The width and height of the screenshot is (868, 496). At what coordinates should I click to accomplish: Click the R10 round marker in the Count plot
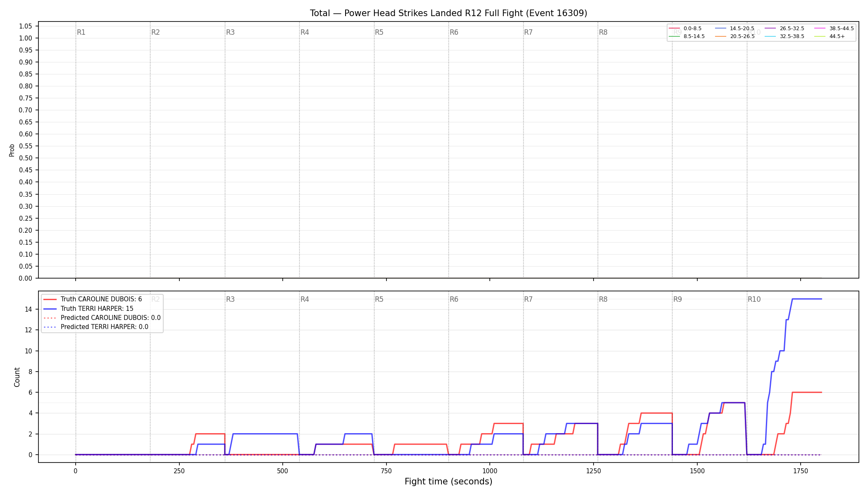click(754, 299)
